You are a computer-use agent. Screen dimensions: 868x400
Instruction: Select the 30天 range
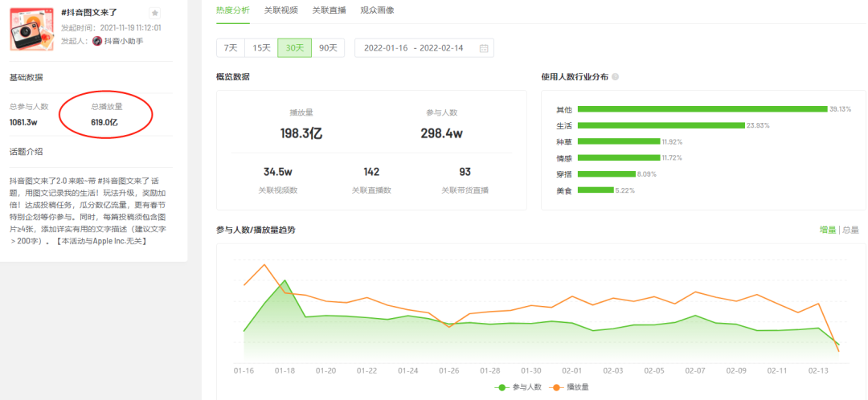coord(294,47)
